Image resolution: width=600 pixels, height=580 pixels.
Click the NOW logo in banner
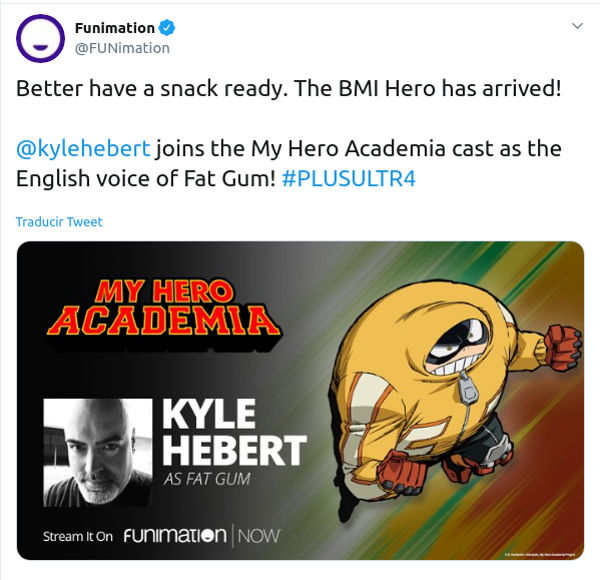[259, 536]
